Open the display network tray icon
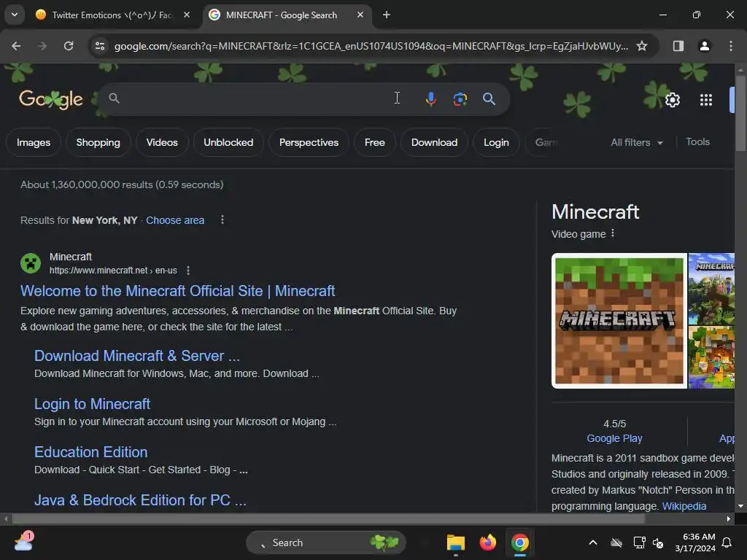 click(639, 542)
